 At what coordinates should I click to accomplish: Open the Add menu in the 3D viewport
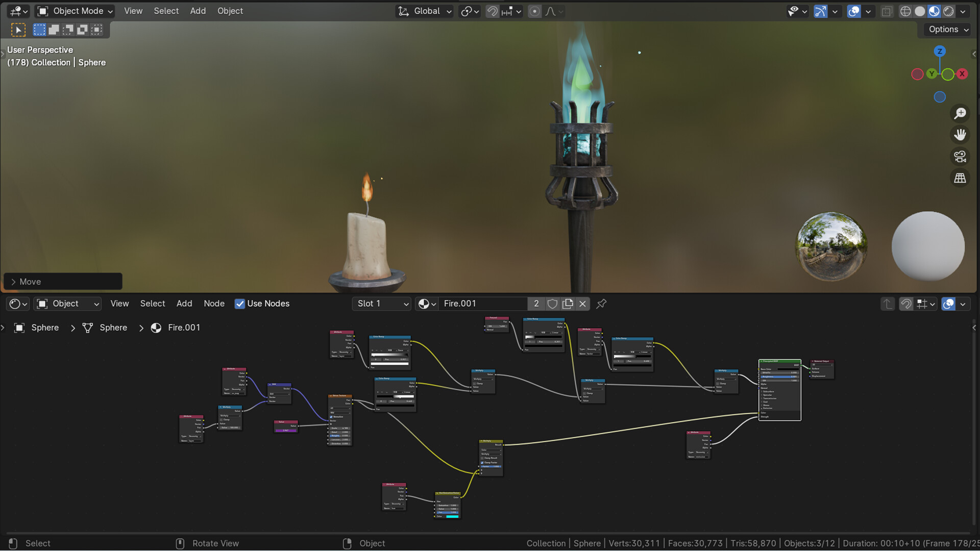[x=198, y=11]
